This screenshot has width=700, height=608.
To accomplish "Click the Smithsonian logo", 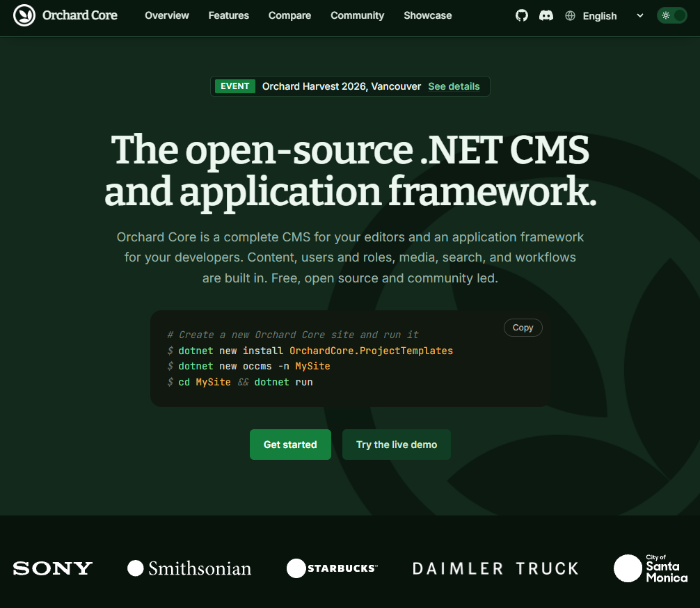I will 189,568.
